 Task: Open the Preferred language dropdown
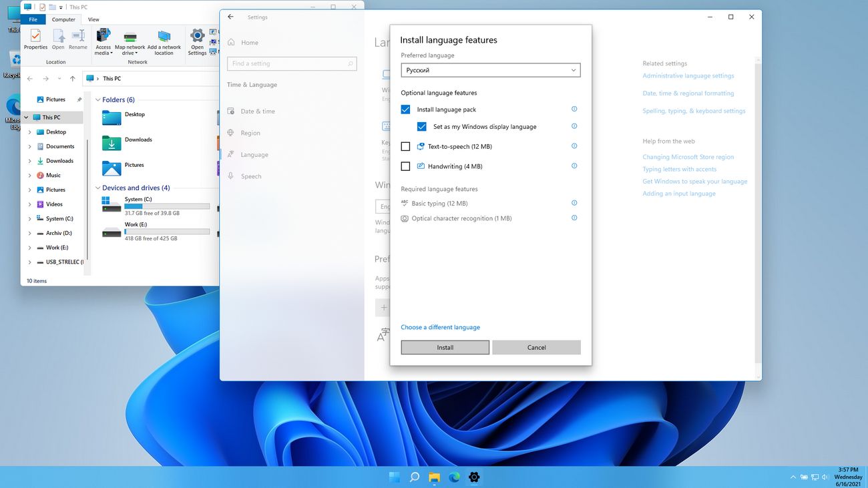coord(491,70)
